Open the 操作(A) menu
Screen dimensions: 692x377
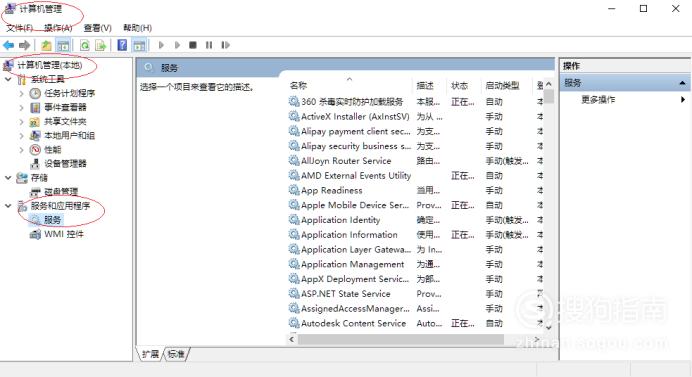click(58, 28)
